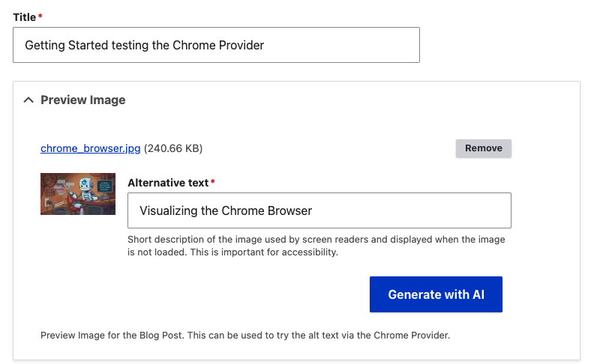Click the robot preview image thumbnail

[78, 194]
